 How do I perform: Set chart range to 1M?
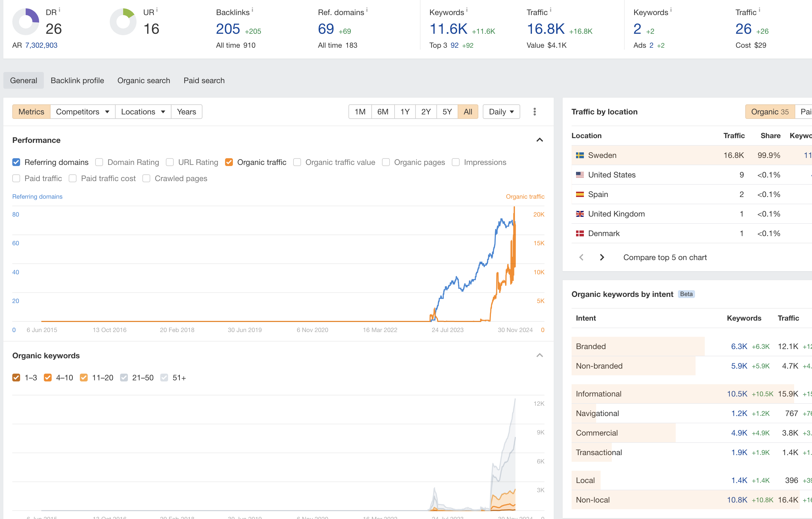(360, 112)
